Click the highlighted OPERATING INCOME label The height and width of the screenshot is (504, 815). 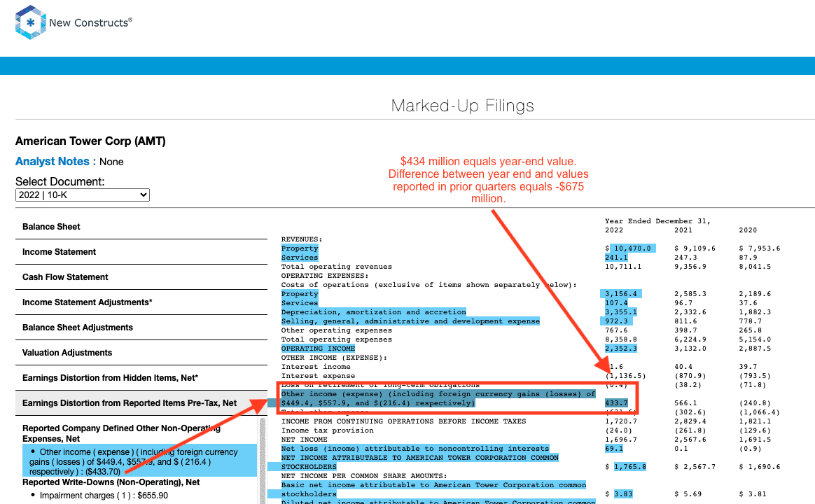click(x=318, y=349)
